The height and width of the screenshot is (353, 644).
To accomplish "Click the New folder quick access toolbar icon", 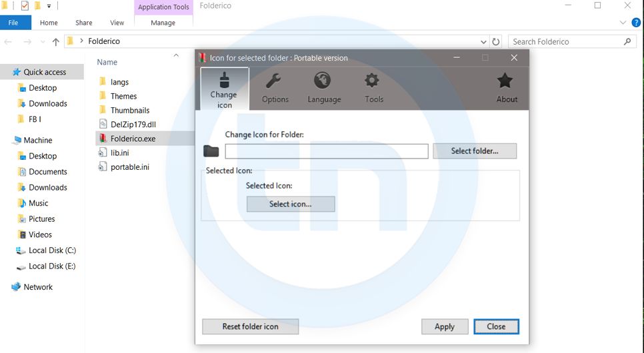I will click(x=37, y=6).
